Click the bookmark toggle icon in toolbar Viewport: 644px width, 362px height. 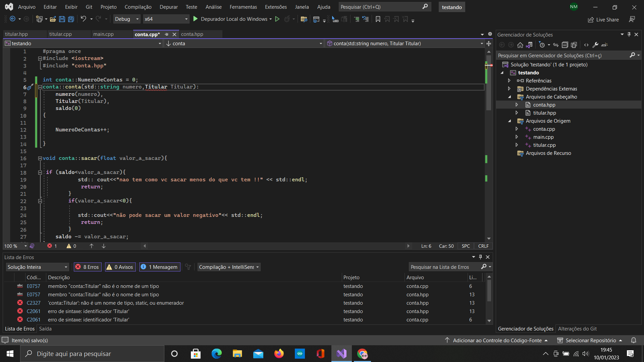coord(378,19)
